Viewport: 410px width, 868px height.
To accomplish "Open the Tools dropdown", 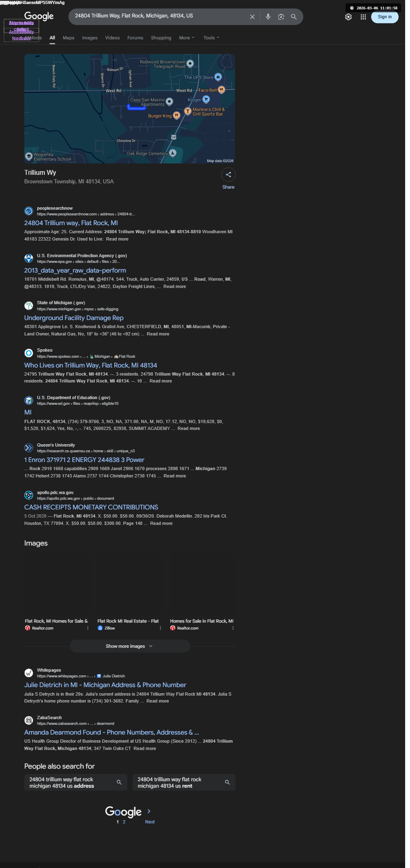I will tap(211, 38).
